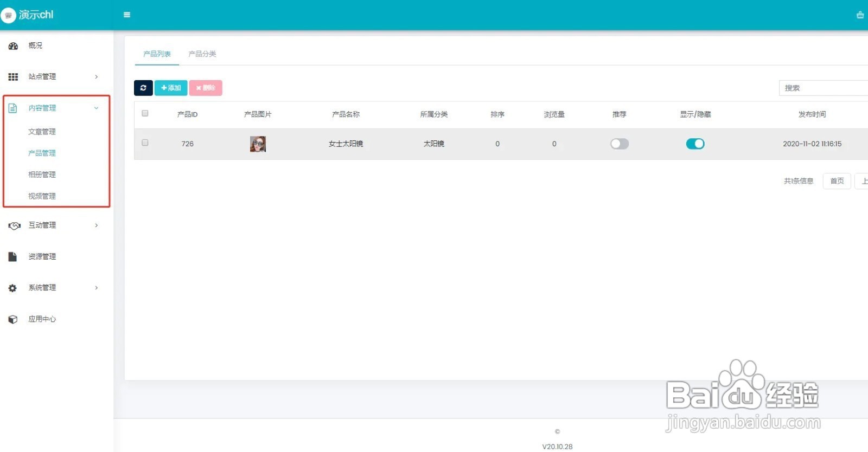This screenshot has height=452, width=868.
Task: Click the 排序 column header
Action: tap(497, 114)
